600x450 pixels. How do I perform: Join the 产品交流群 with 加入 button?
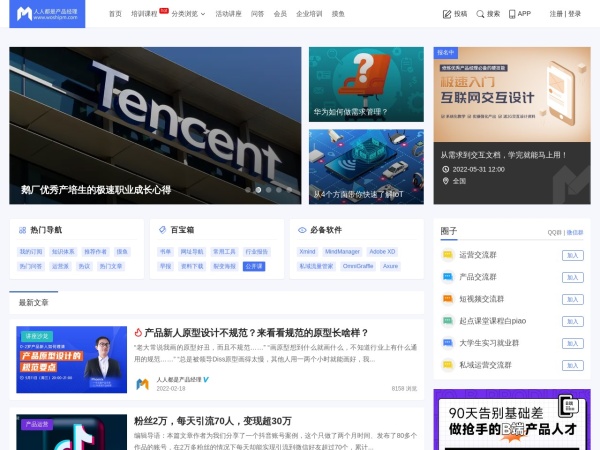click(572, 277)
